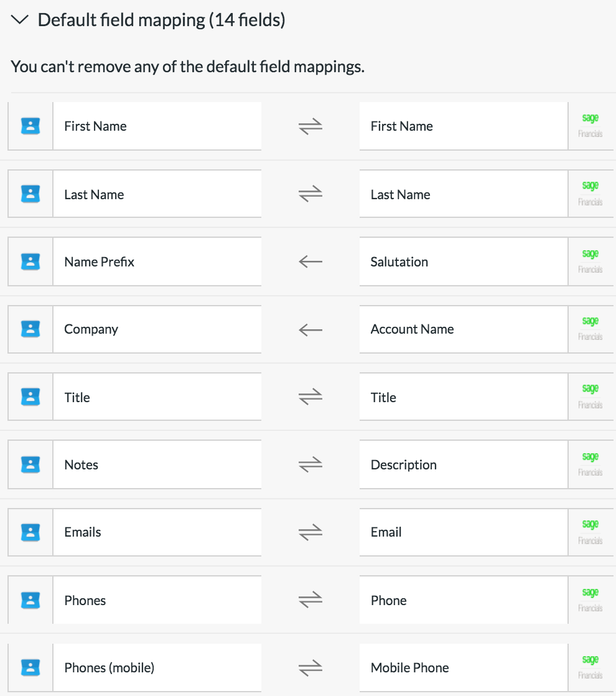The image size is (616, 696).
Task: Click the two-way sync arrows for First Name
Action: pos(310,126)
